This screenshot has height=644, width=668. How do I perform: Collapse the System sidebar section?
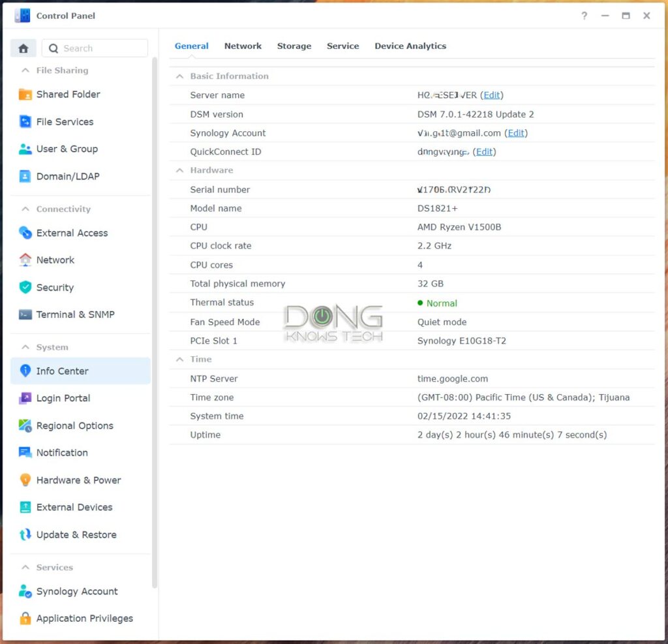point(25,347)
